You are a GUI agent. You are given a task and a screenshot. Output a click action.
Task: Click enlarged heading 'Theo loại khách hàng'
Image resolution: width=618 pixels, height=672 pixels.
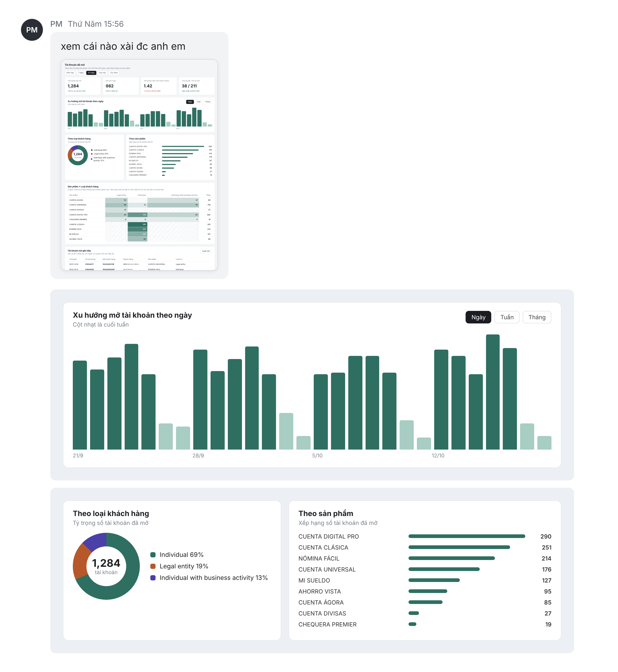coord(111,514)
